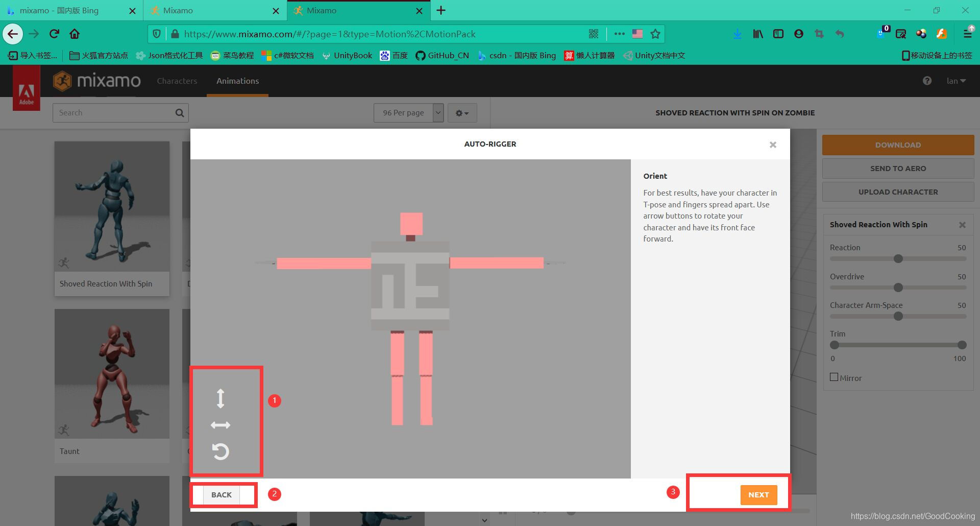Open the 96 Per page dropdown
The width and height of the screenshot is (980, 526).
(408, 113)
